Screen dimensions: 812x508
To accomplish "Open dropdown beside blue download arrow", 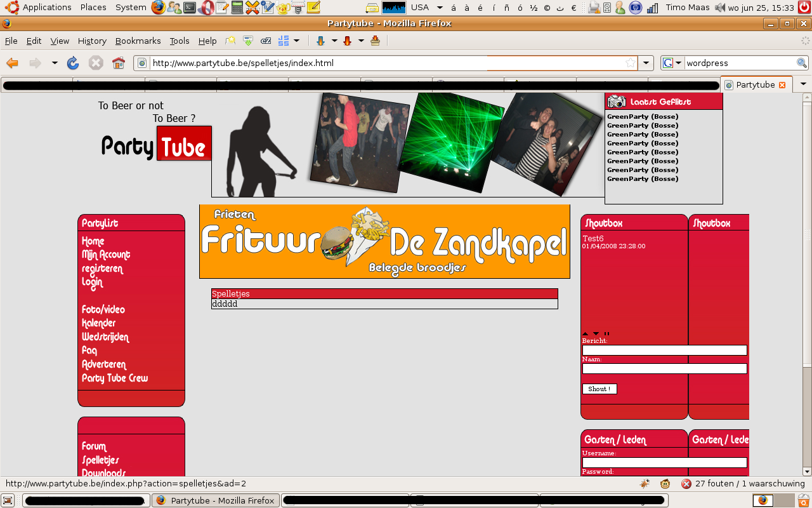I will 334,41.
